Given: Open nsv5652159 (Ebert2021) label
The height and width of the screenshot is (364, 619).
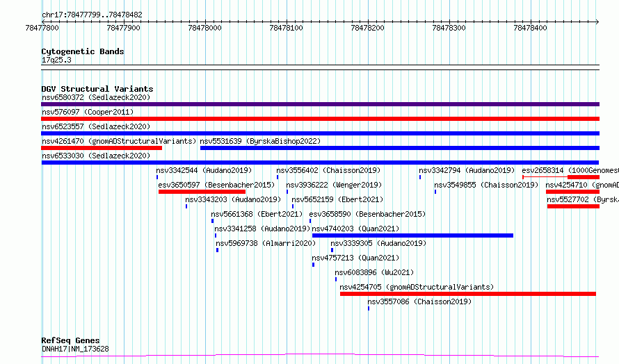Looking at the screenshot, I should point(337,199).
